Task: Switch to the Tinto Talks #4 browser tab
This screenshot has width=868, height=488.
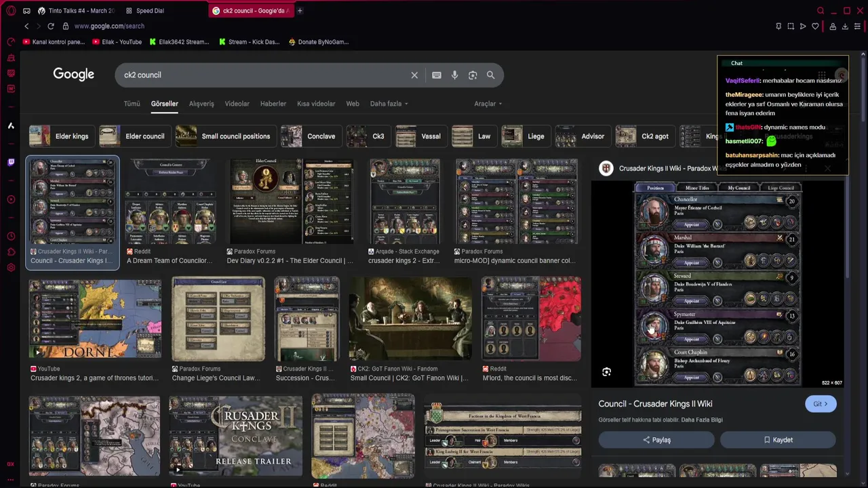Action: pyautogui.click(x=76, y=11)
